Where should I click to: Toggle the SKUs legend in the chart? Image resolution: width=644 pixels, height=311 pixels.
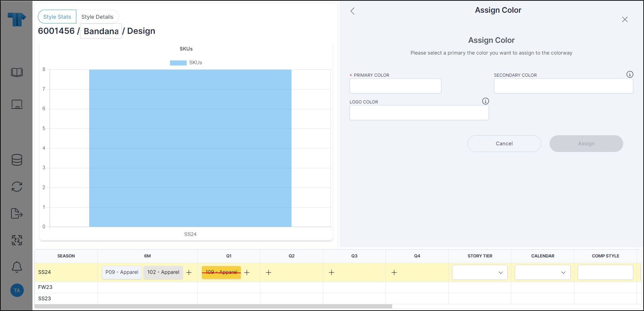pos(186,62)
